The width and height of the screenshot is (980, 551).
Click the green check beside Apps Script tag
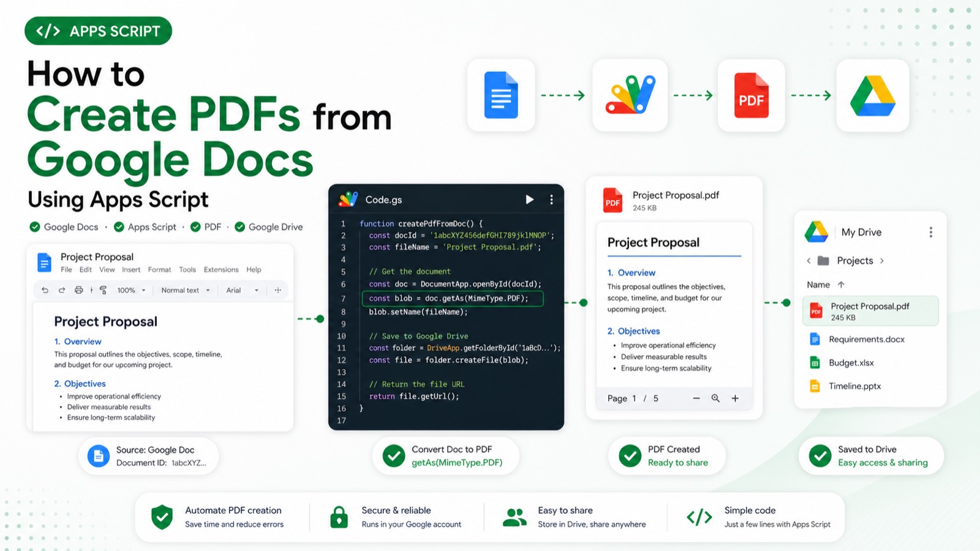point(119,227)
